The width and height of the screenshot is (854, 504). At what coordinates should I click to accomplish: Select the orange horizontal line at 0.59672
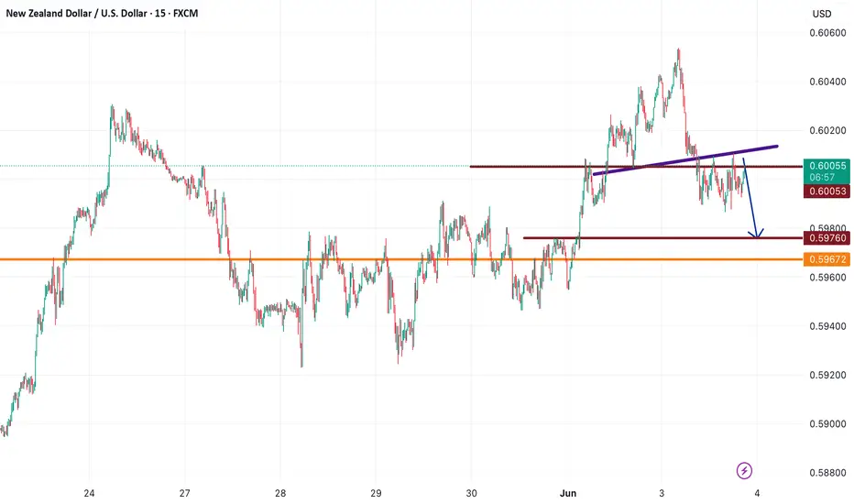pos(401,259)
